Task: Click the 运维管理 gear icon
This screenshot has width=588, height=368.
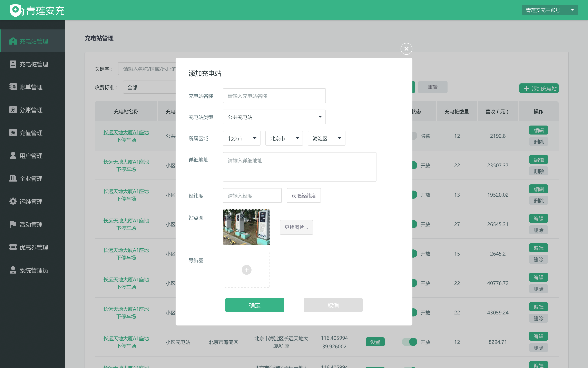Action: [x=13, y=201]
